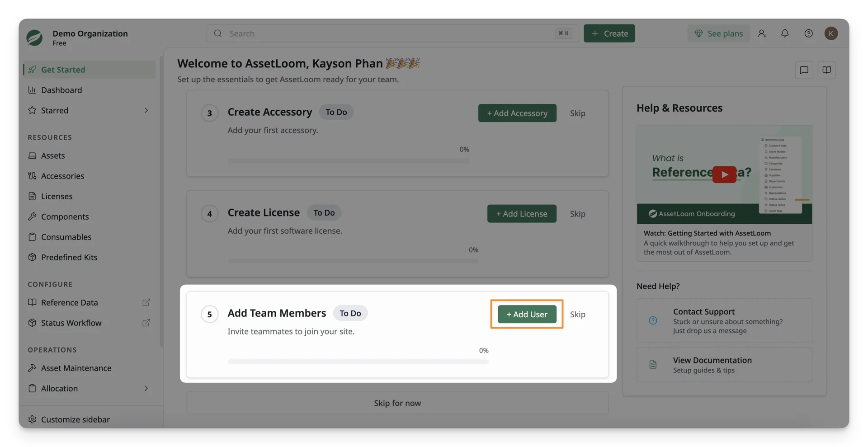Click the Search input field
Screen dimensions: 868x447
[392, 33]
